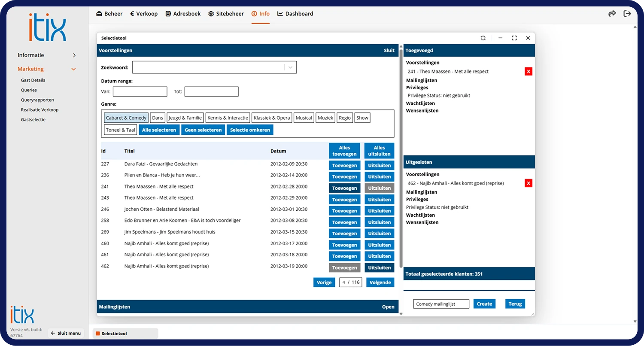644x346 pixels.
Task: Click Geen selecteren button
Action: point(203,130)
